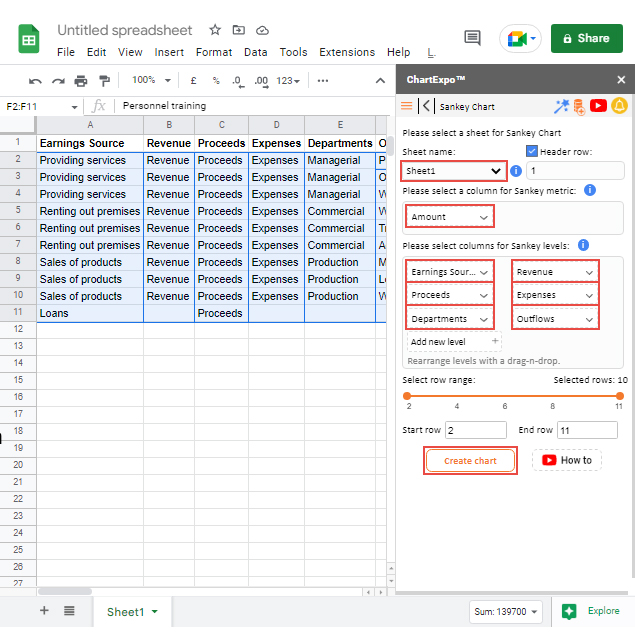The image size is (635, 640).
Task: Activate the paint format tool
Action: [x=104, y=81]
